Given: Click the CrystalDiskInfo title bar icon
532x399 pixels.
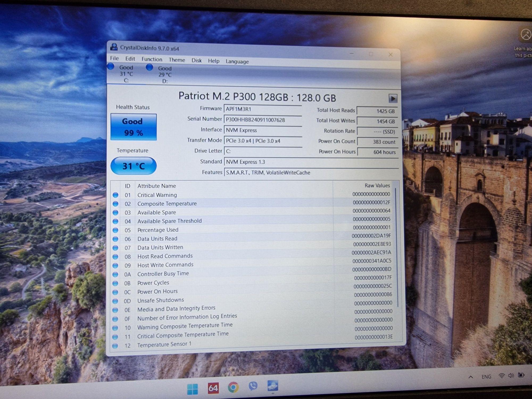Looking at the screenshot, I should click(114, 47).
